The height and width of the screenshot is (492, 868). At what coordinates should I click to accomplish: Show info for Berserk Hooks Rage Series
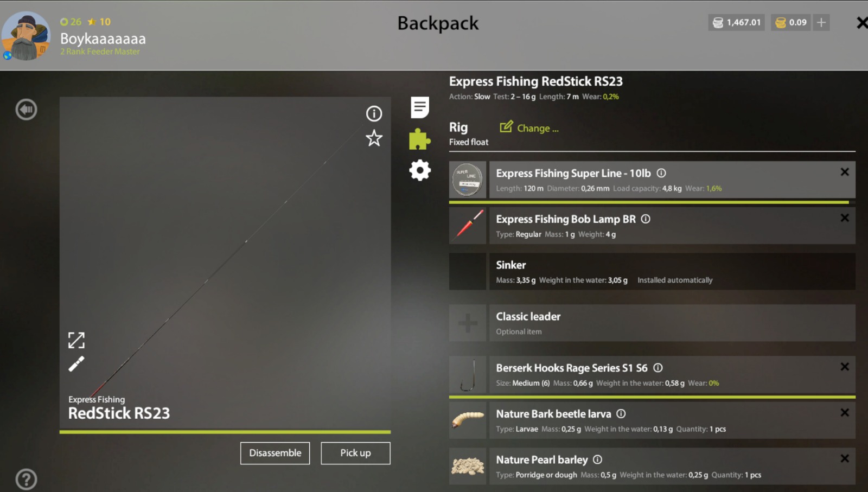point(658,368)
